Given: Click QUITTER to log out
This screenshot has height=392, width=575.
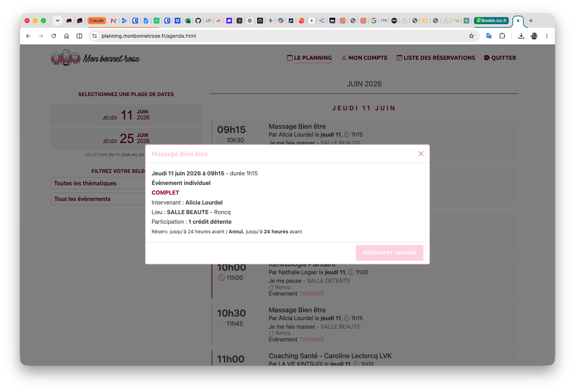Looking at the screenshot, I should point(500,58).
